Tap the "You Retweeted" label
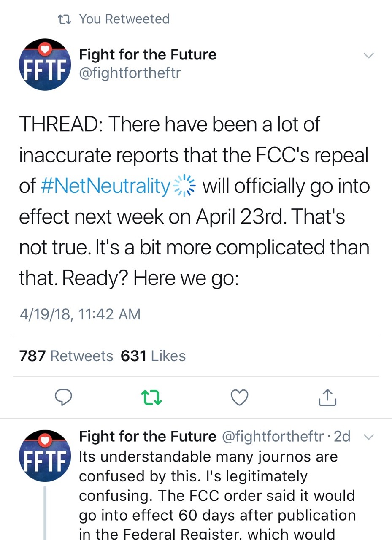The height and width of the screenshot is (540, 392). click(124, 19)
